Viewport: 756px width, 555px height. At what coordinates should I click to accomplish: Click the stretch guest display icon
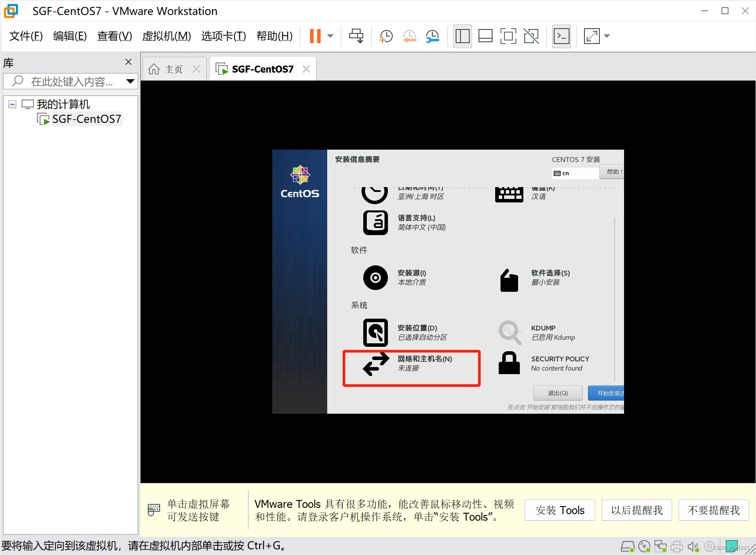pos(592,36)
